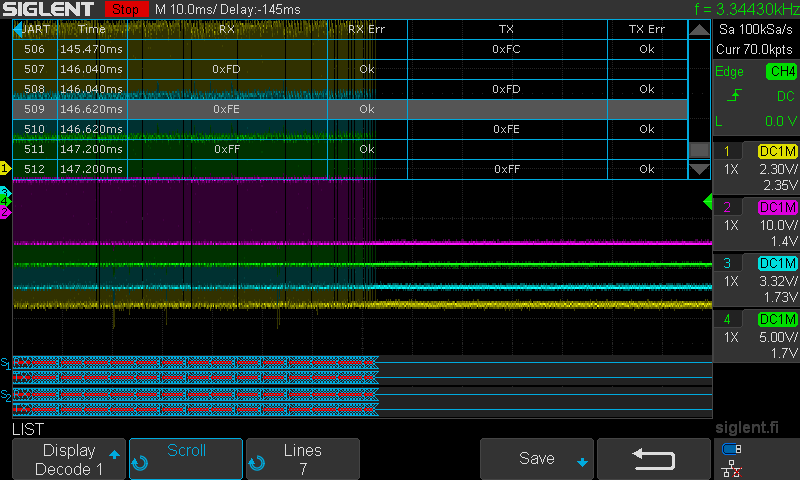Select the Scroll softkey

[186, 459]
